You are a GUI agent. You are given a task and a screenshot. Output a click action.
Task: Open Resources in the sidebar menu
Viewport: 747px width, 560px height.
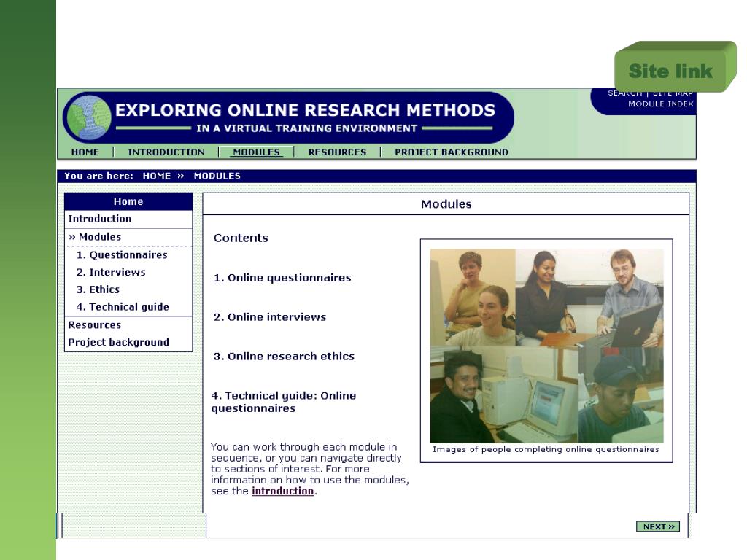point(94,324)
